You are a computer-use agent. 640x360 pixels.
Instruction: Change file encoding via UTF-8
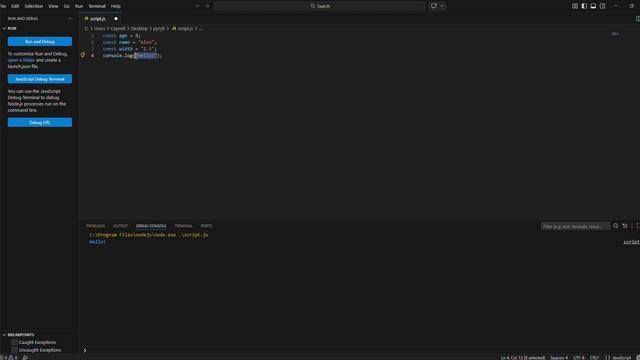pyautogui.click(x=579, y=358)
